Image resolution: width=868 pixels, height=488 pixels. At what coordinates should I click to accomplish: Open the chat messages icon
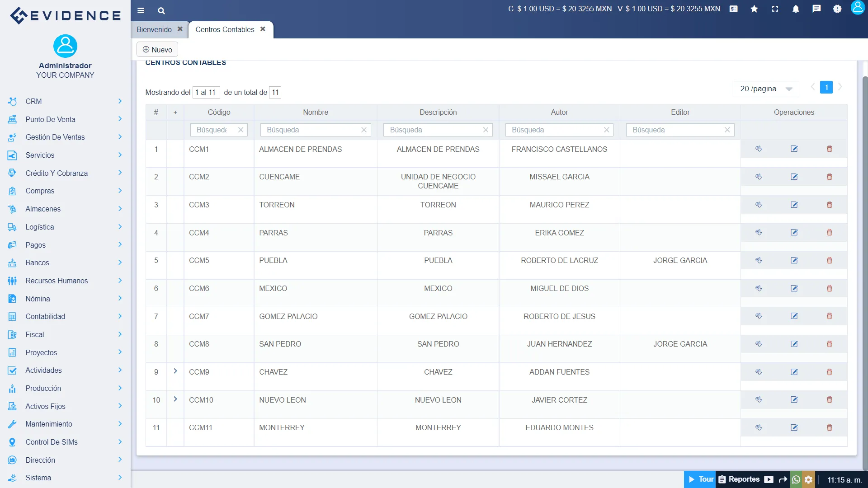(817, 9)
